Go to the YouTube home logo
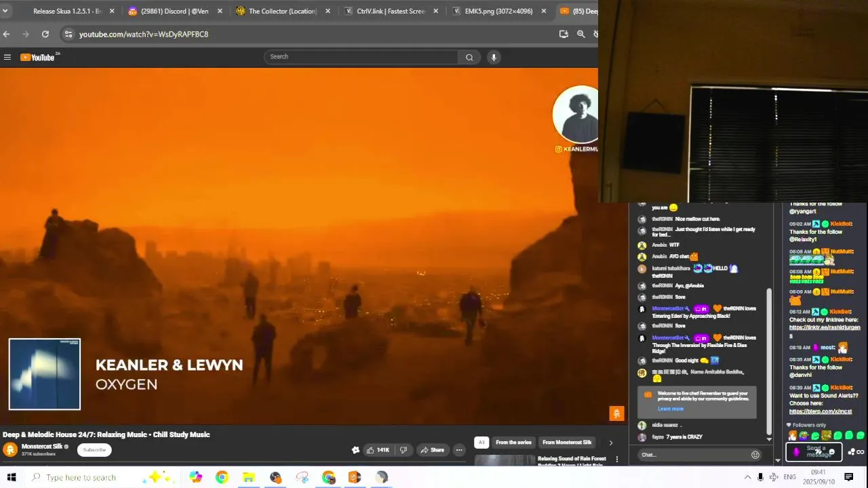Viewport: 868px width, 488px height. (x=39, y=58)
